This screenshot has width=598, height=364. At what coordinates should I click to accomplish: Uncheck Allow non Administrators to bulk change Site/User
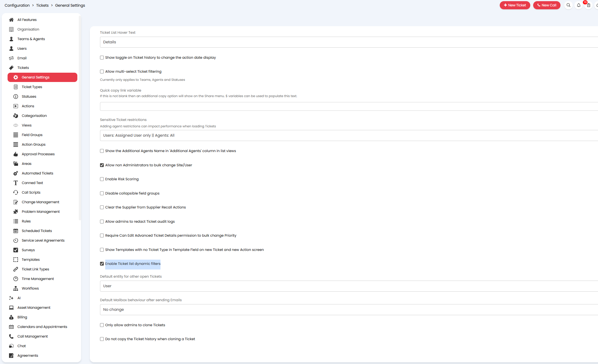point(102,165)
